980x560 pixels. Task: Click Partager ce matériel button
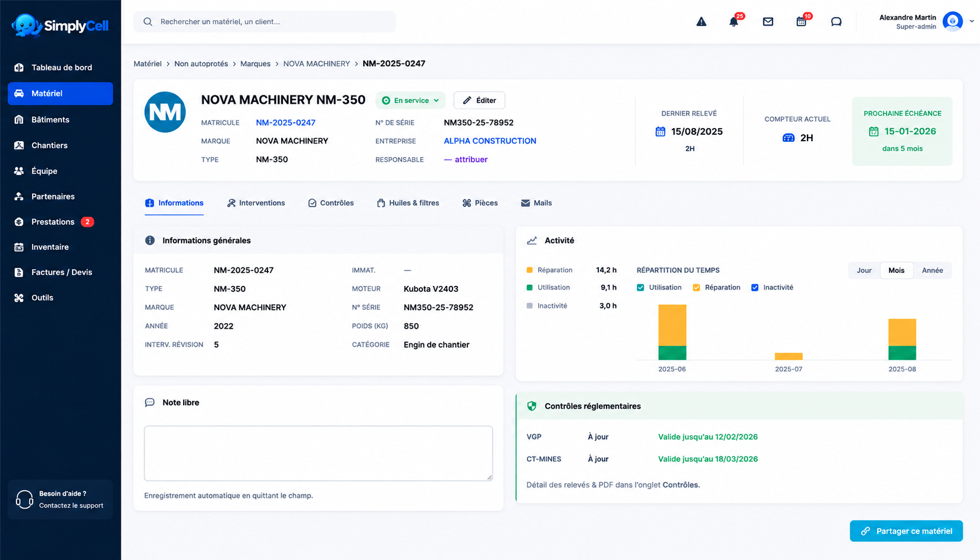[906, 531]
